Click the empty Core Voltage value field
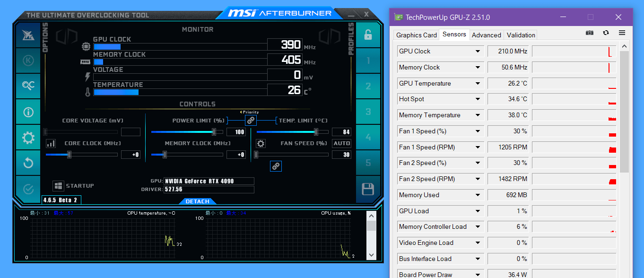644x278 pixels. (131, 132)
